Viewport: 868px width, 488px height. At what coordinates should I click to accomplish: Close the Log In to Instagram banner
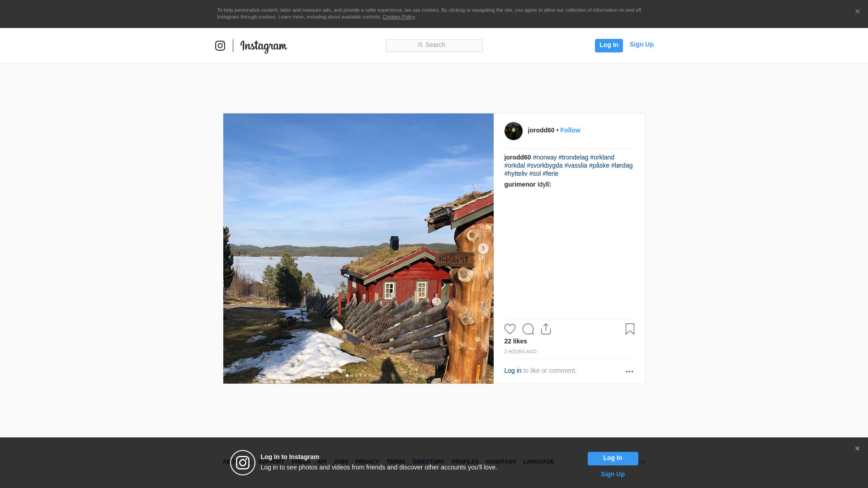point(857,449)
